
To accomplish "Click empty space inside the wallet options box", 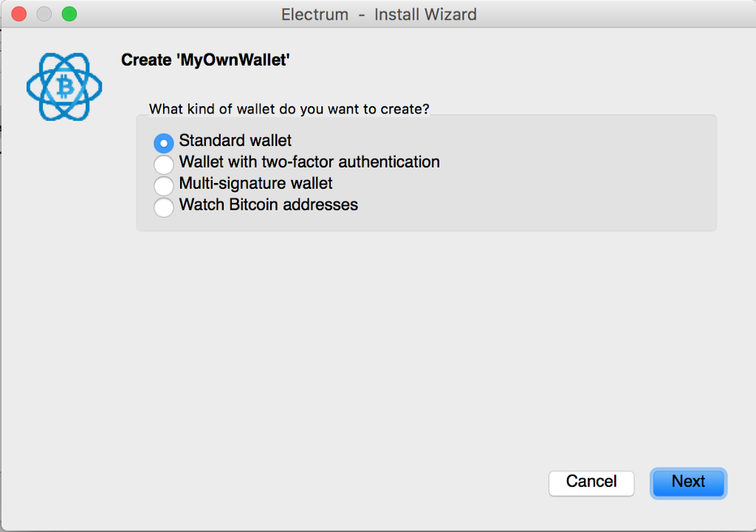I will [561, 177].
